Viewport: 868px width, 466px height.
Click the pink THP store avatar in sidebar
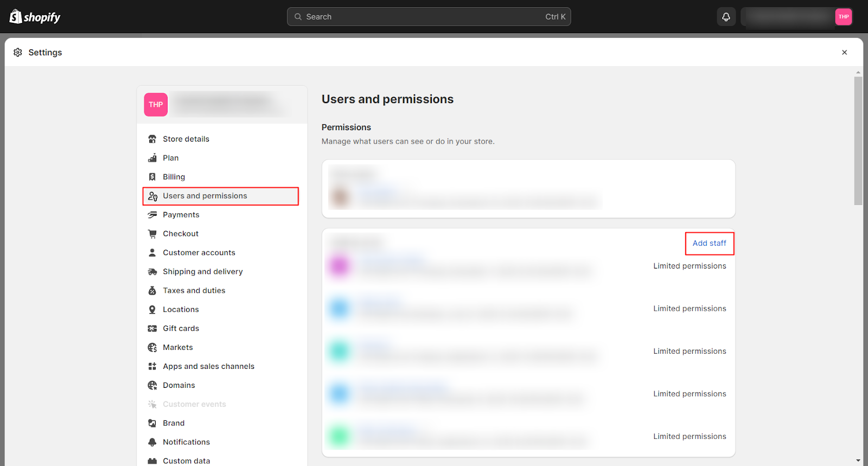(x=156, y=105)
